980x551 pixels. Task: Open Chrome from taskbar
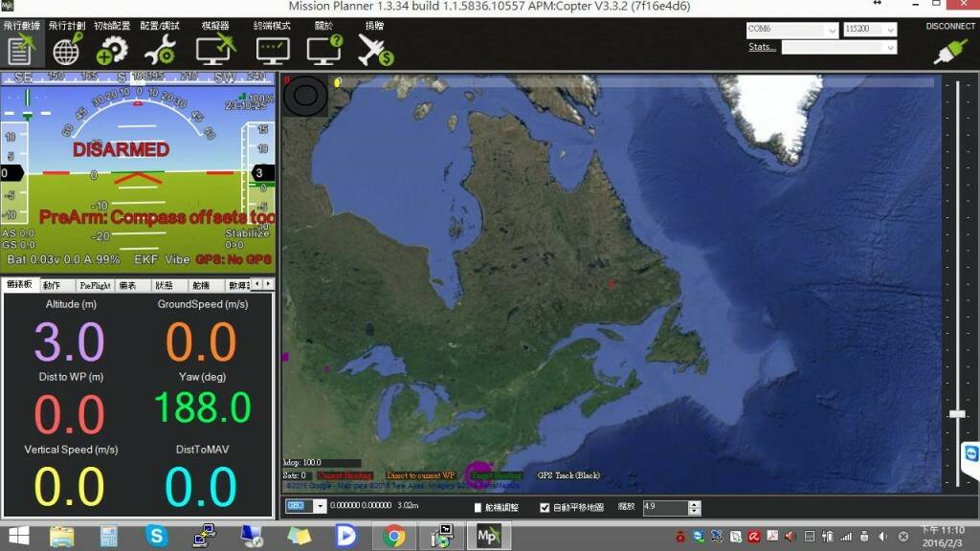[x=393, y=536]
